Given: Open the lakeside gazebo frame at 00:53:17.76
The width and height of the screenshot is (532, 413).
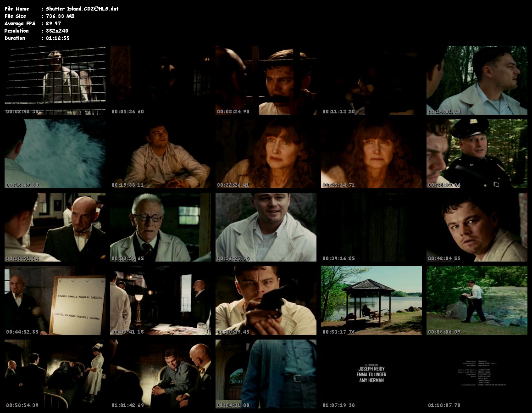Looking at the screenshot, I should (371, 301).
